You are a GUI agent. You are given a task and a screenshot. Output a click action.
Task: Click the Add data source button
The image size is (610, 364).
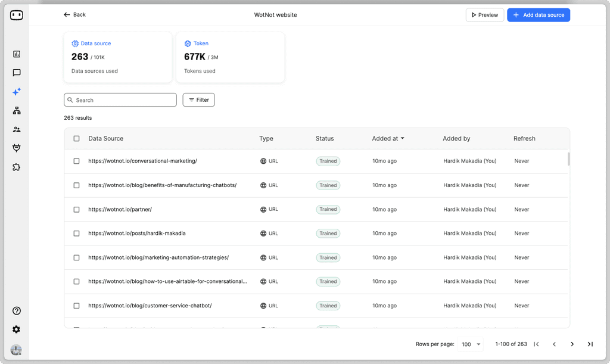[x=539, y=15]
